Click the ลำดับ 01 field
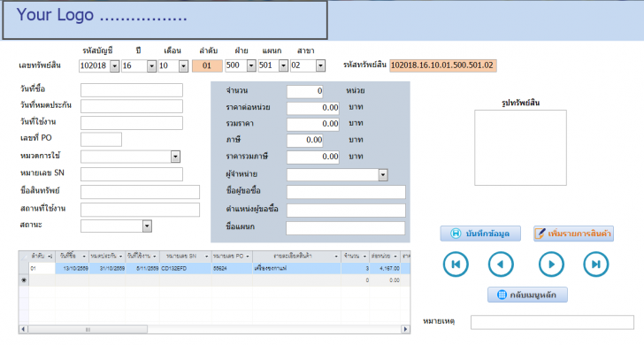Image resolution: width=644 pixels, height=345 pixels. pos(207,65)
